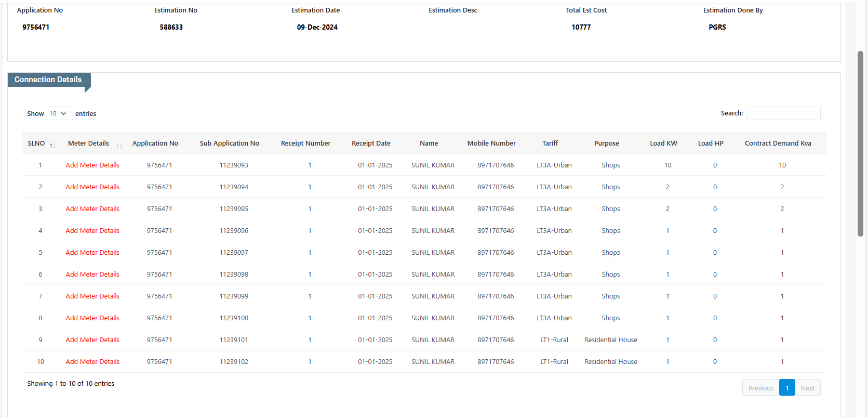Open the Show entries count dropdown

click(59, 113)
